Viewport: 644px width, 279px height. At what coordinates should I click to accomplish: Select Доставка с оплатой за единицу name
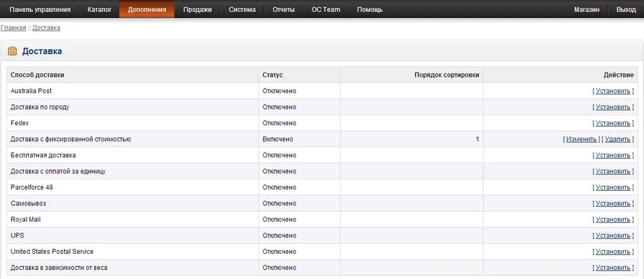point(58,171)
